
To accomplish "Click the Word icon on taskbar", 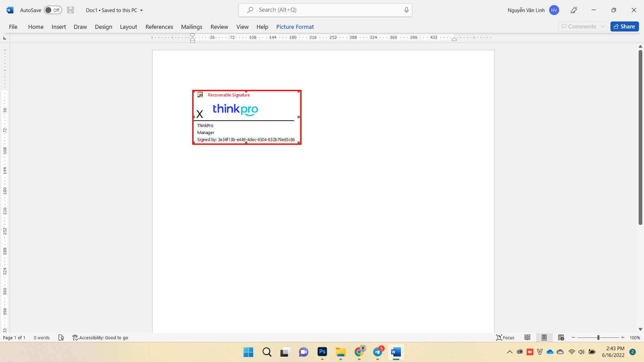I will 396,352.
